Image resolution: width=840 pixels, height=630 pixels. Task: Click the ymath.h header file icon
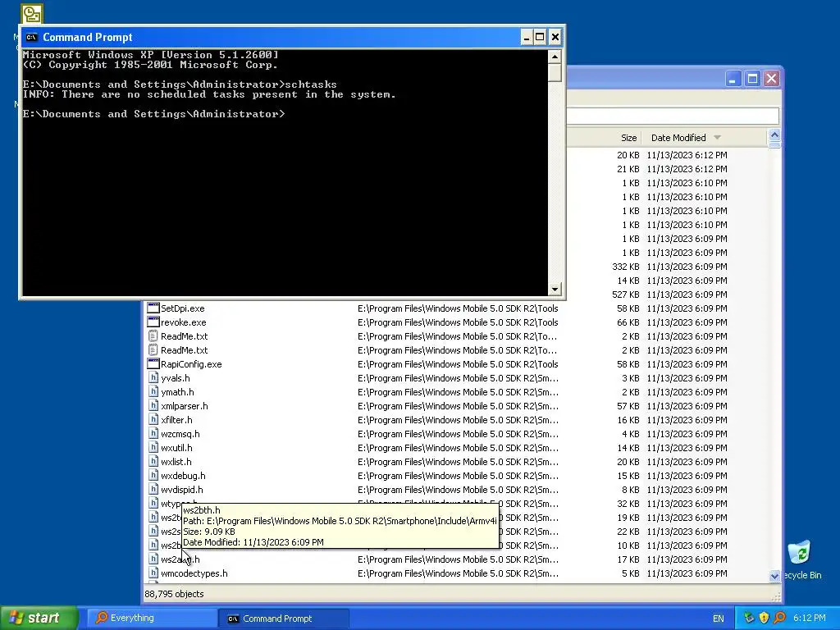pyautogui.click(x=153, y=391)
